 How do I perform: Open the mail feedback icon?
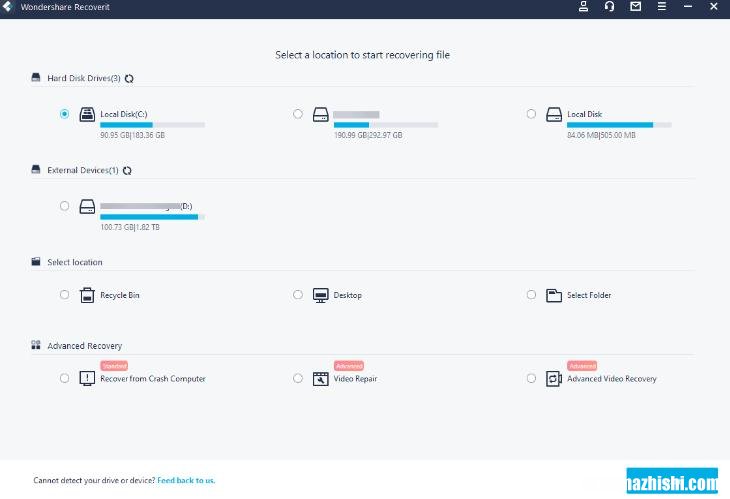635,7
